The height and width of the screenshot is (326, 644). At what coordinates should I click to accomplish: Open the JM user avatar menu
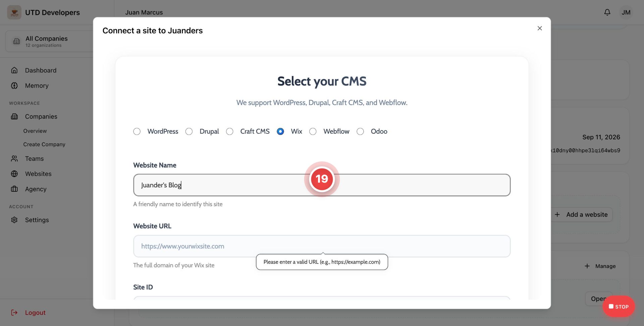(626, 12)
